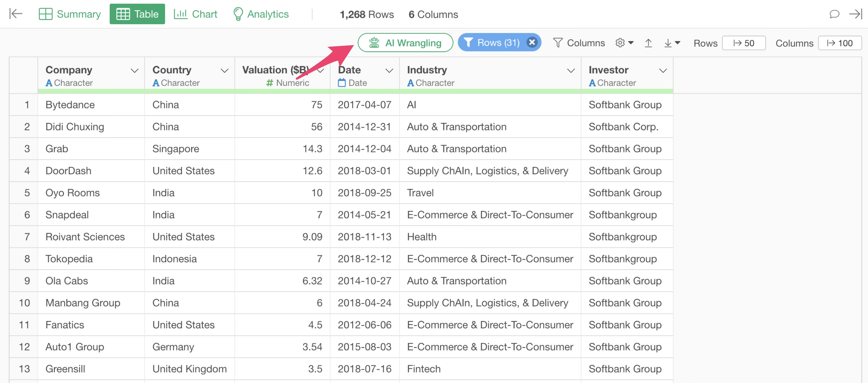This screenshot has width=868, height=383.
Task: Expand the Industry column menu
Action: [x=571, y=71]
